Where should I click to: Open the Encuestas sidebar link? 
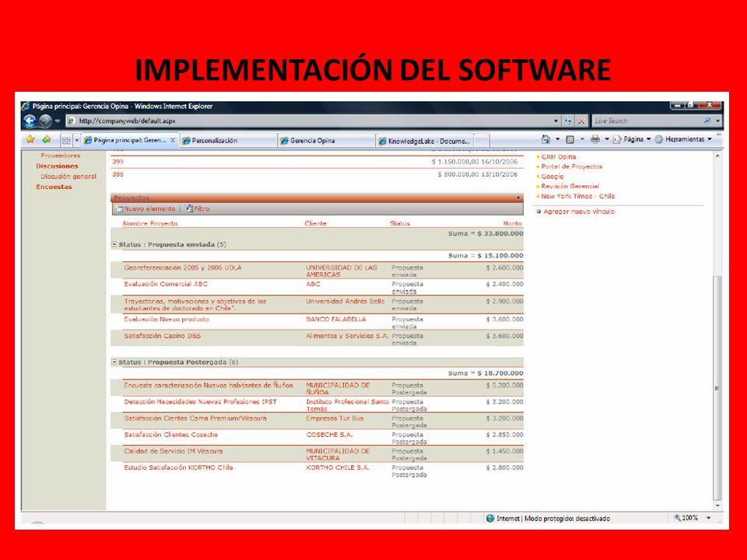tap(54, 187)
